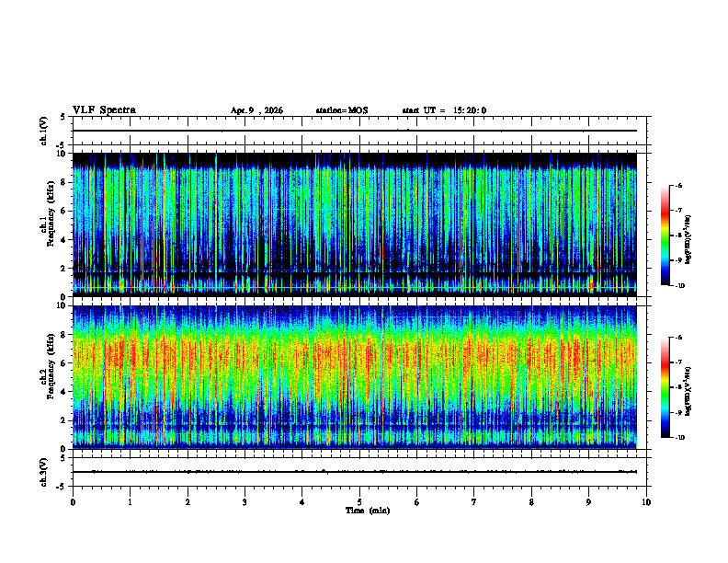Click the "-6" tick on ch.1 color bar

tap(678, 186)
